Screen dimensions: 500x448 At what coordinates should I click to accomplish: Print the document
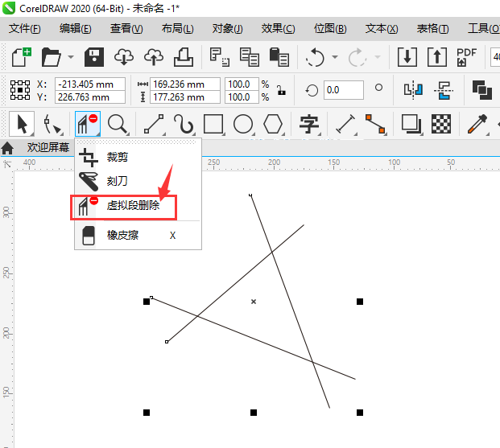(184, 57)
